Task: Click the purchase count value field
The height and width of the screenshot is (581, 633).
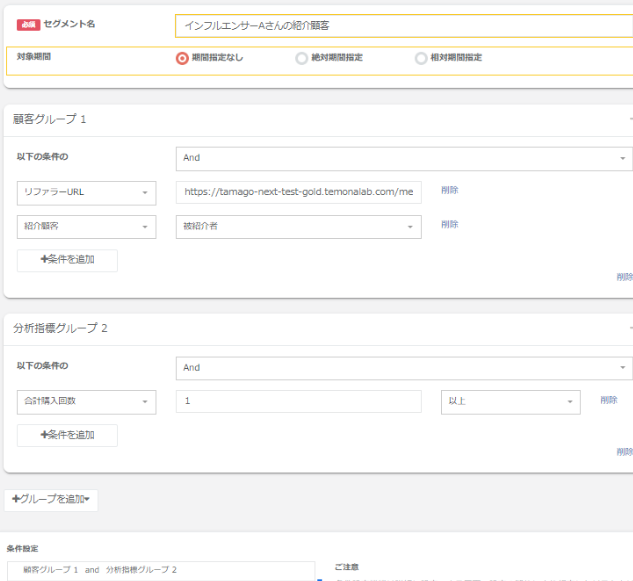Action: [x=298, y=401]
